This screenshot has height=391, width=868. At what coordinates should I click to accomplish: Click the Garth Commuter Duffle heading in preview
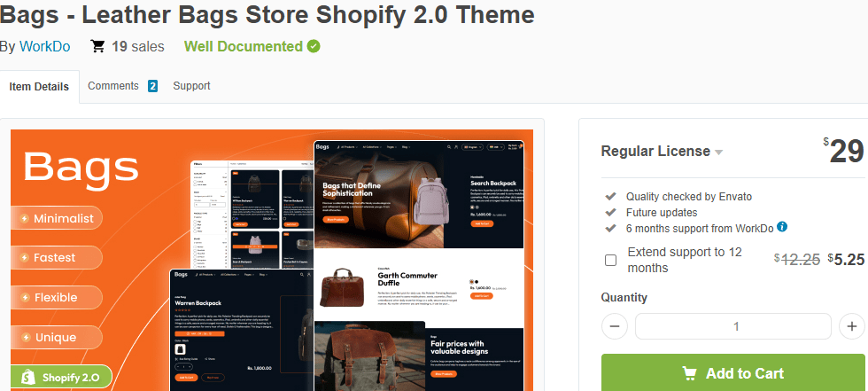(407, 278)
